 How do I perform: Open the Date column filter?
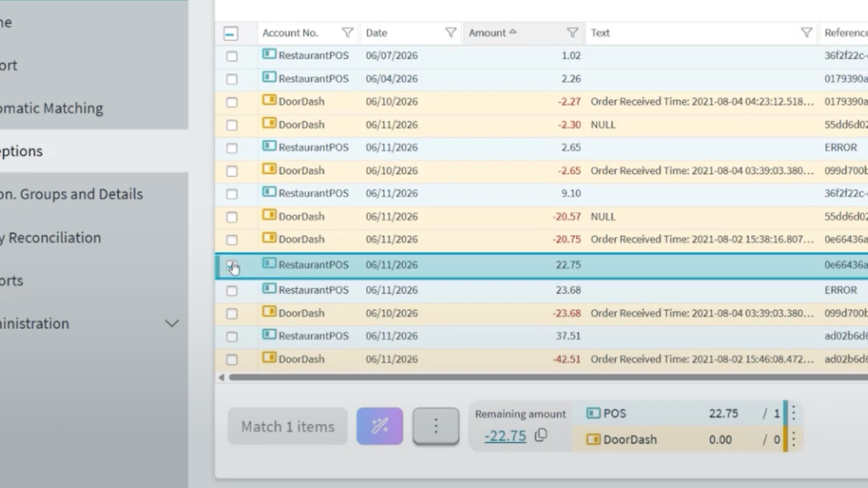click(450, 33)
